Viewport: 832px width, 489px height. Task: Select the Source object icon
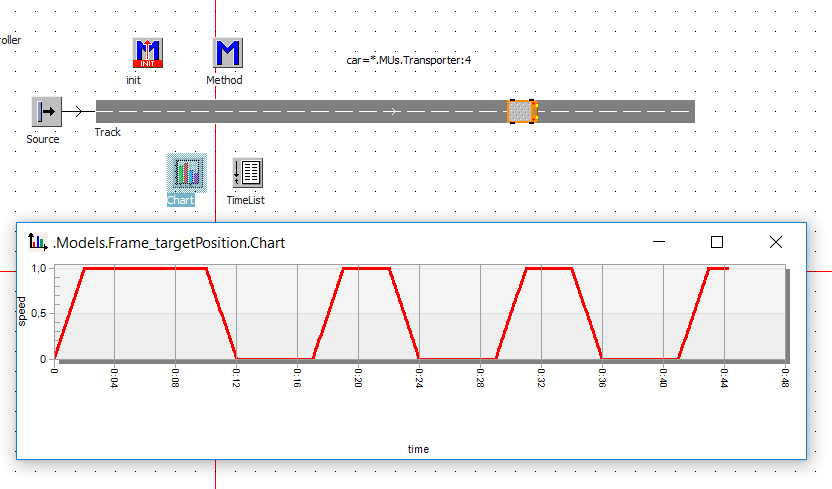[46, 111]
